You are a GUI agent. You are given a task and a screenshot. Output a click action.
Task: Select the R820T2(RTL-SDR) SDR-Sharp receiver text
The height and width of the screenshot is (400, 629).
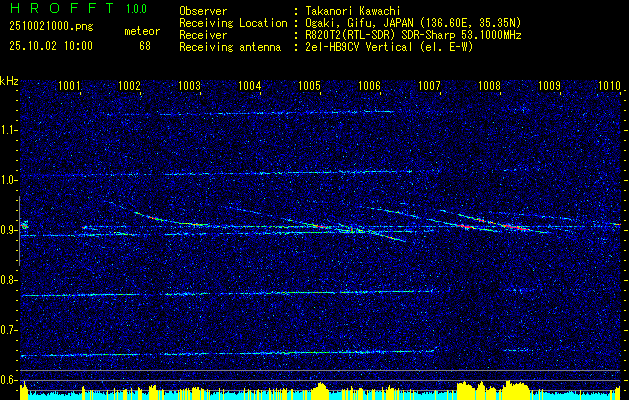click(x=413, y=35)
